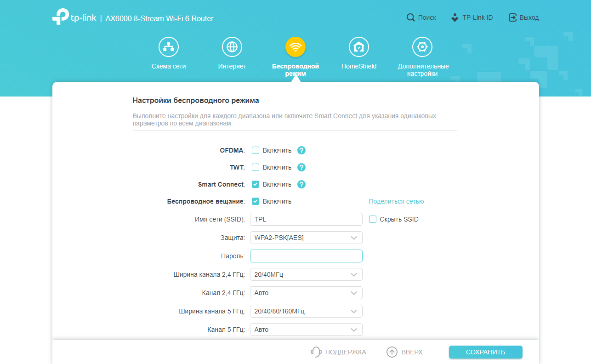The width and height of the screenshot is (591, 364).
Task: Show help for OFDMA
Action: point(301,150)
